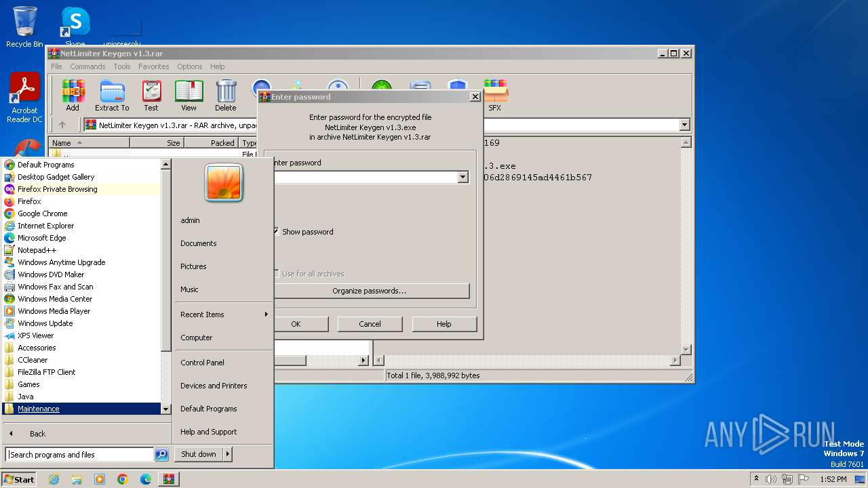The image size is (868, 488).
Task: Click the password input field
Action: (x=366, y=178)
